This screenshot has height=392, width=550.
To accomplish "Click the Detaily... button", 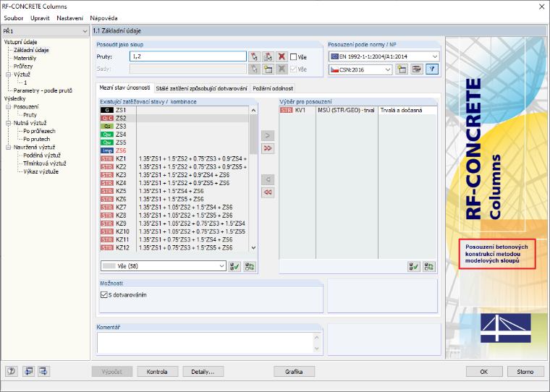I will click(203, 372).
